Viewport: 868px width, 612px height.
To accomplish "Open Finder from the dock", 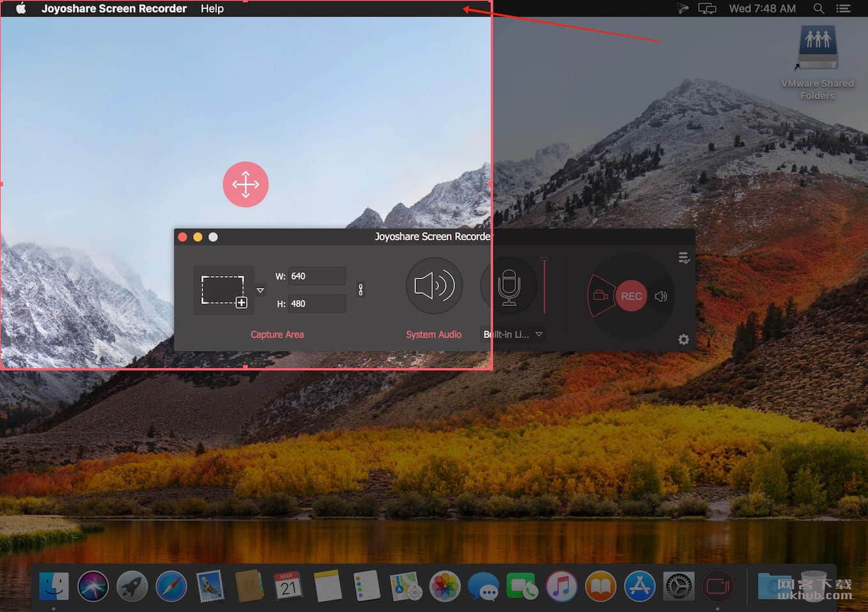I will [x=54, y=586].
